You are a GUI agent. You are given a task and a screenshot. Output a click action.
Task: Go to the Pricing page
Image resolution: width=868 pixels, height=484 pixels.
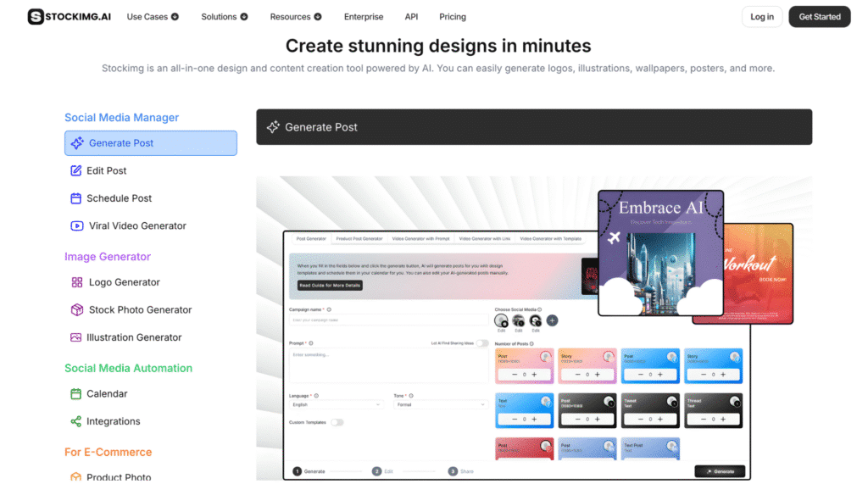point(453,17)
